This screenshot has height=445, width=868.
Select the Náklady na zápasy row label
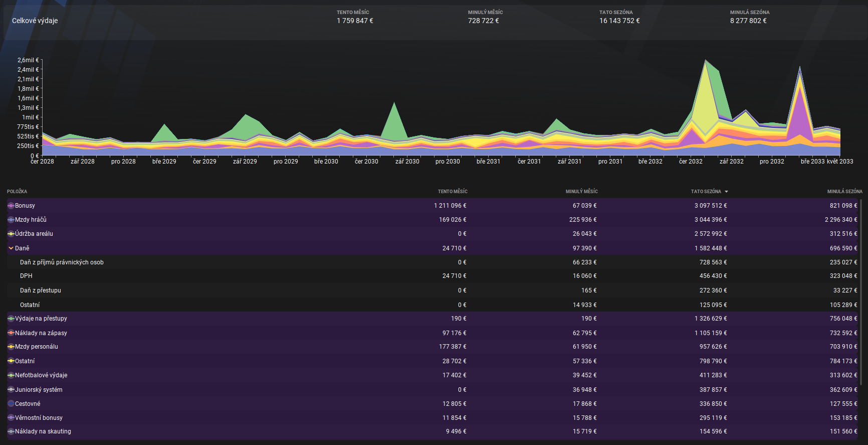coord(41,333)
